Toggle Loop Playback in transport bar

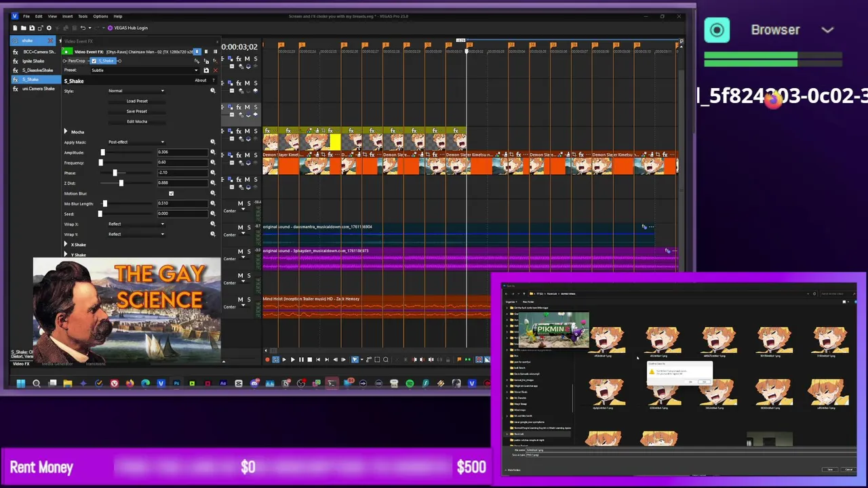275,359
